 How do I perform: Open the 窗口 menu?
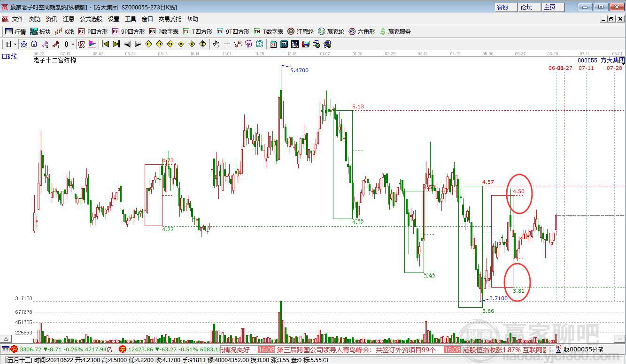147,19
